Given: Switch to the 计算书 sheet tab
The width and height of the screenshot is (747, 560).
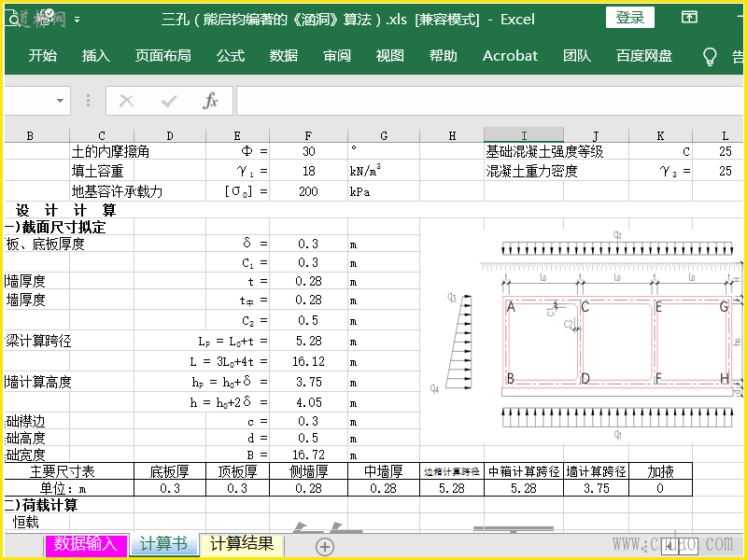Looking at the screenshot, I should coord(163,544).
